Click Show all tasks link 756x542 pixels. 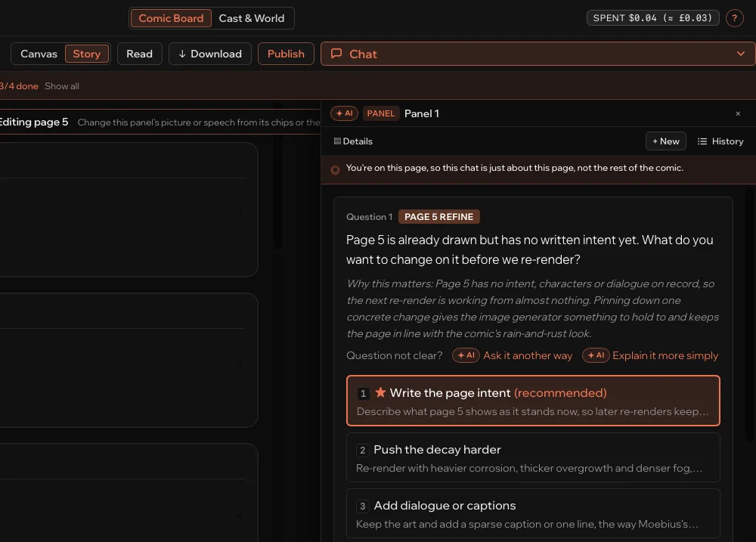(62, 86)
